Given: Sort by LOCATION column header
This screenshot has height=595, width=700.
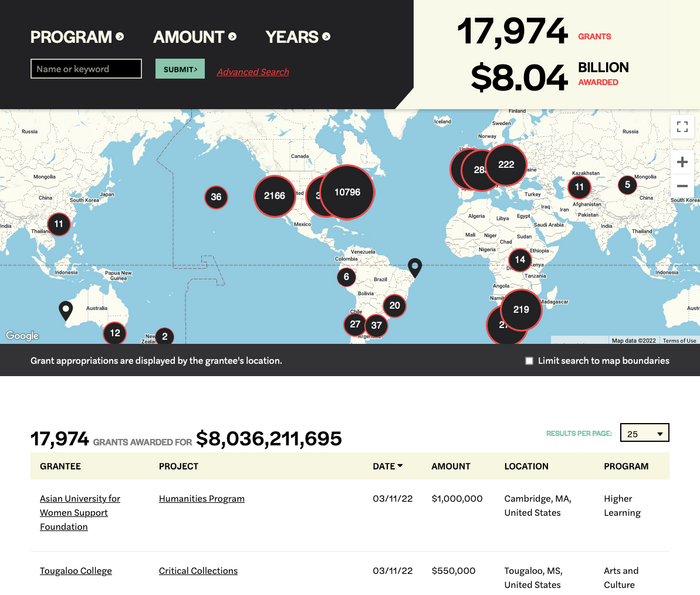Looking at the screenshot, I should pyautogui.click(x=526, y=466).
